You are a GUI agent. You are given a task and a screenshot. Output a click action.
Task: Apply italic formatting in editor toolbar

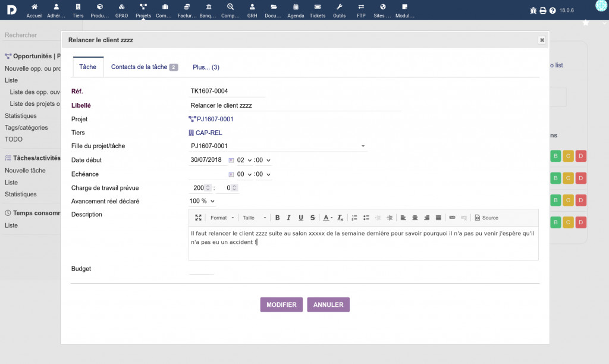(x=288, y=218)
